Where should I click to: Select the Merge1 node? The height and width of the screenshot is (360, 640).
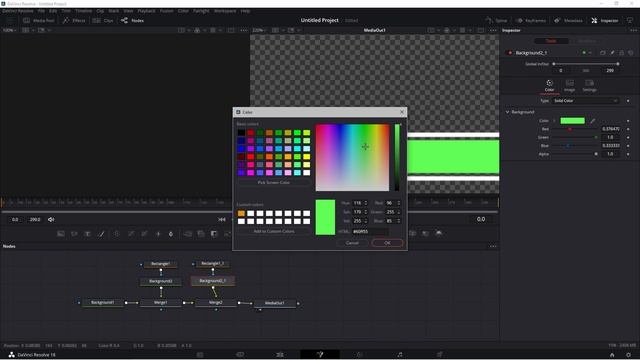tap(160, 303)
